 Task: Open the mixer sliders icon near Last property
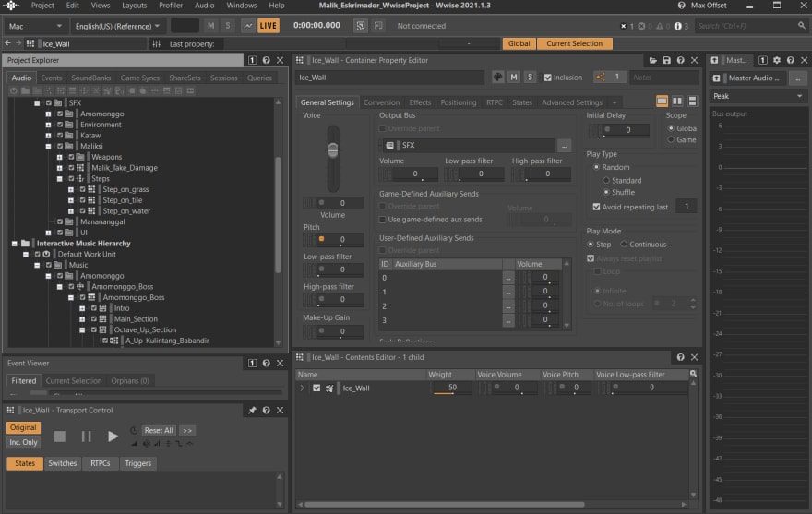(x=156, y=44)
